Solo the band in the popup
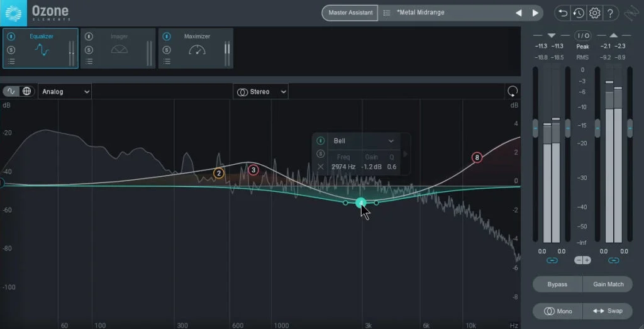Viewport: 644px width, 329px height. click(320, 154)
